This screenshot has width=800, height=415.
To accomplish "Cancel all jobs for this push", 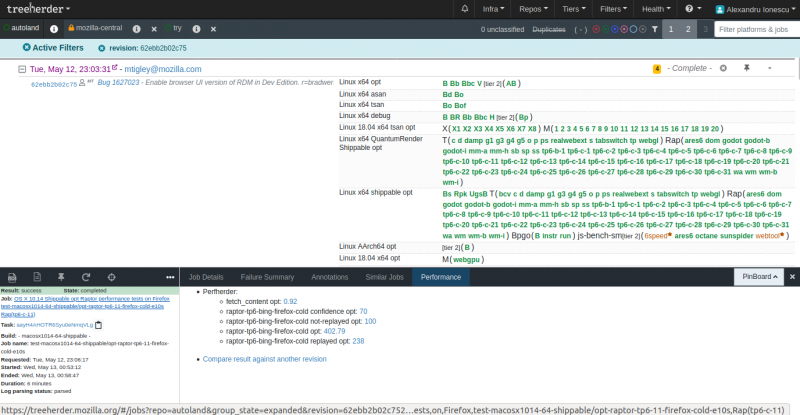I will (723, 68).
